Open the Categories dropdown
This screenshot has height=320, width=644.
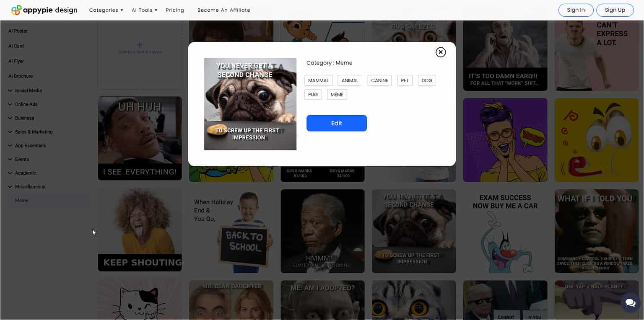click(106, 10)
